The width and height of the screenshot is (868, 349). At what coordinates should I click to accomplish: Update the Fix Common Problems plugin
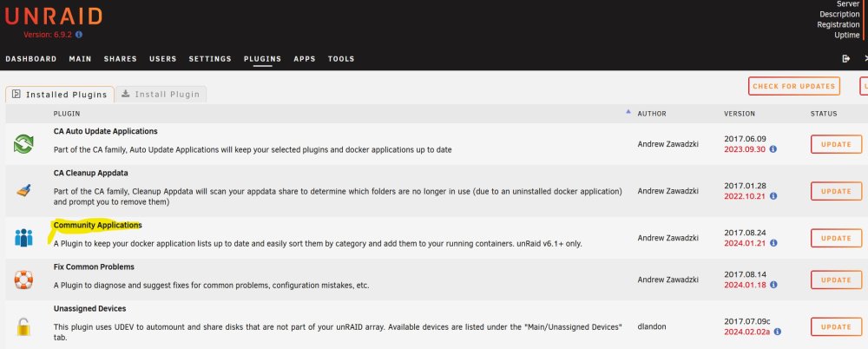point(836,280)
